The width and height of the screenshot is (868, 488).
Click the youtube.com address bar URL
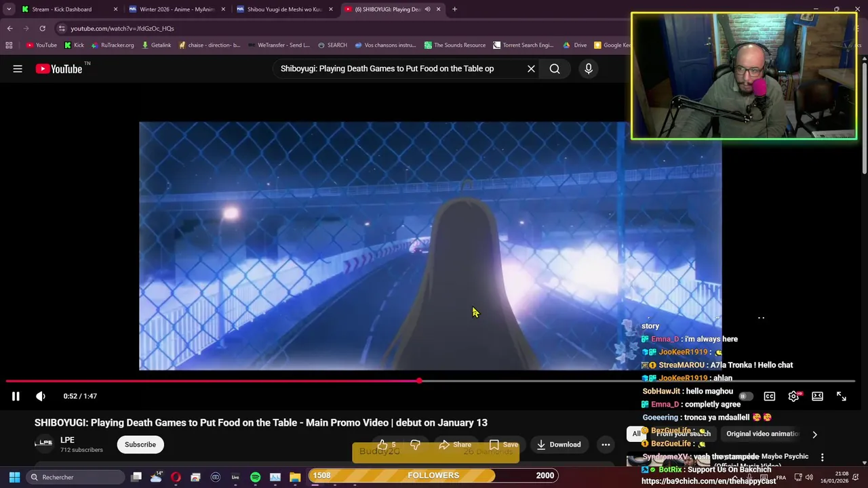(x=122, y=28)
